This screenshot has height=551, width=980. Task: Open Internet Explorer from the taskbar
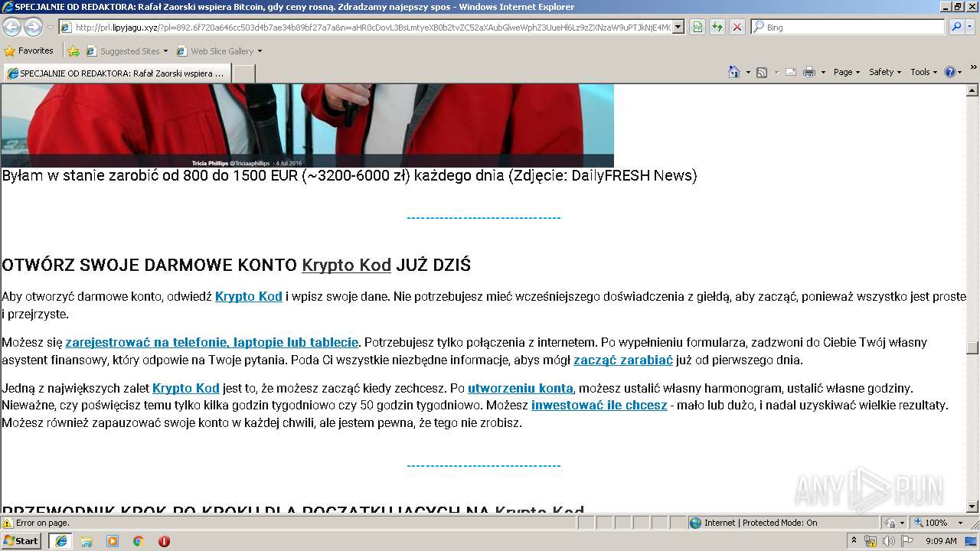pos(61,541)
